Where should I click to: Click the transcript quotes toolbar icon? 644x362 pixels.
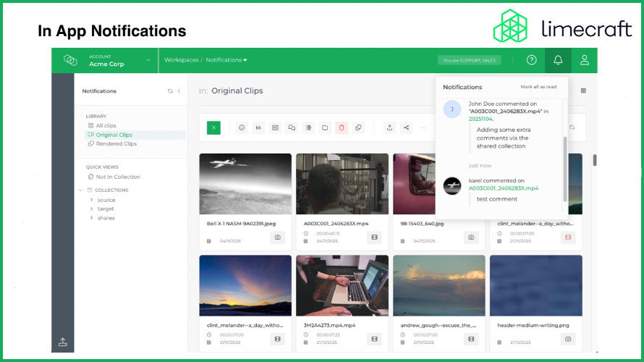tap(258, 128)
